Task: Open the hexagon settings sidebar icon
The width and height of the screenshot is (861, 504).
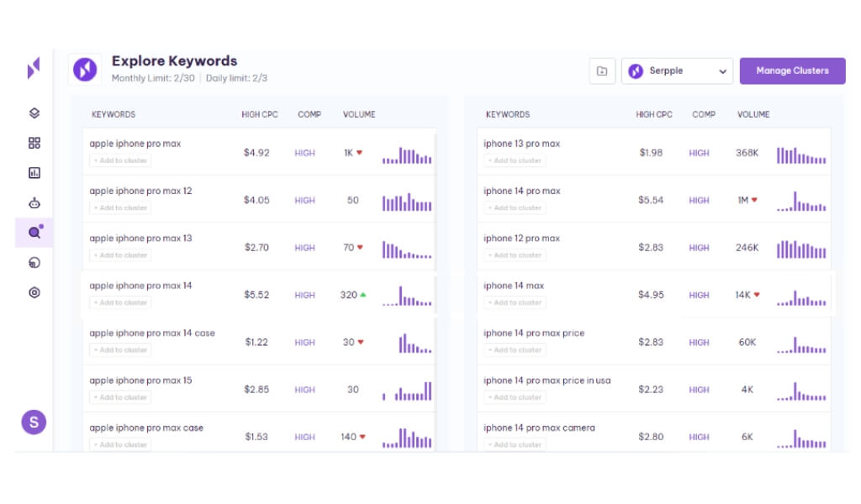Action: pyautogui.click(x=34, y=292)
